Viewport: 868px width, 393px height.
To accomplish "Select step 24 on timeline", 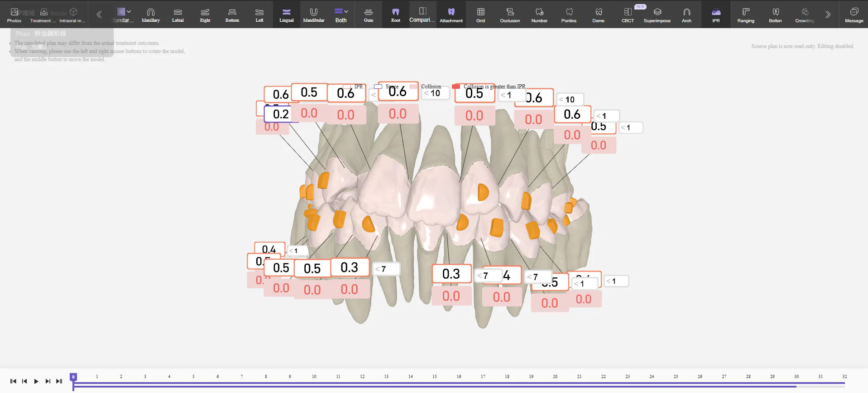I will click(x=652, y=377).
